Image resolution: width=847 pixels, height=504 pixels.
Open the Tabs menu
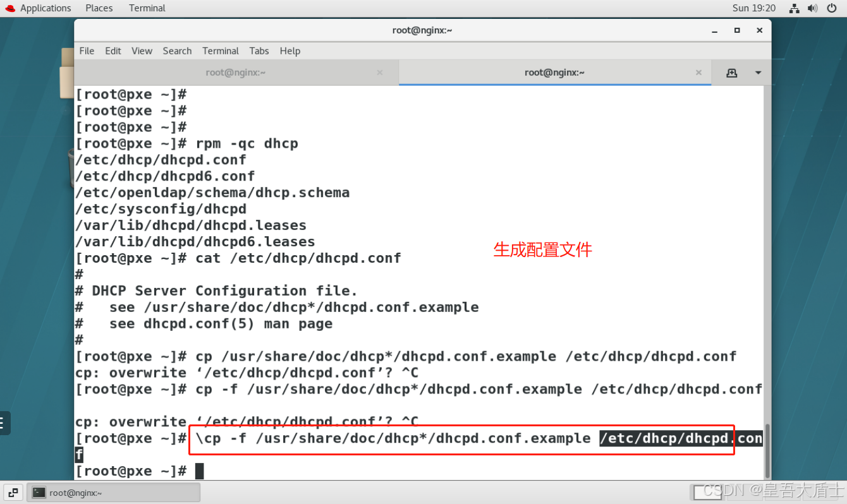pyautogui.click(x=259, y=51)
